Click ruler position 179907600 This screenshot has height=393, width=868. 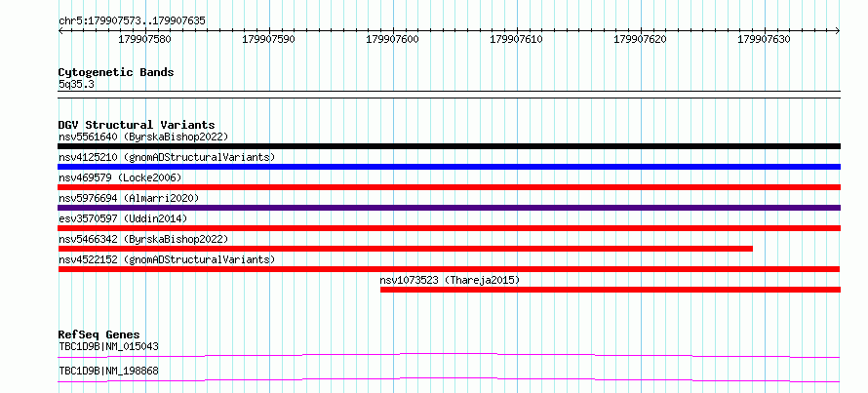click(393, 39)
